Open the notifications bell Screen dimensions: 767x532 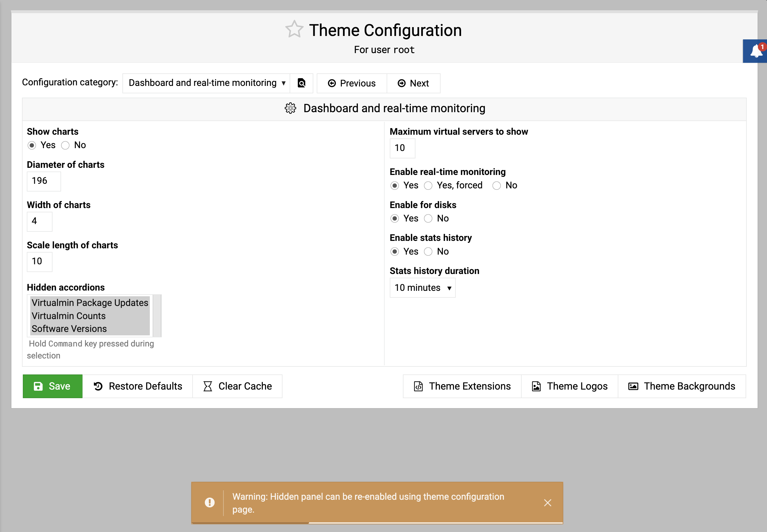click(x=755, y=51)
